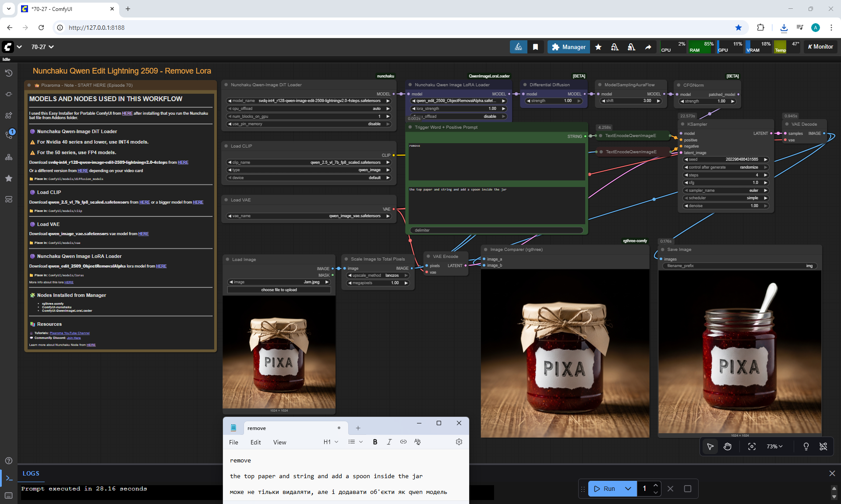Increase the batch count stepper
This screenshot has width=841, height=504.
[655, 485]
